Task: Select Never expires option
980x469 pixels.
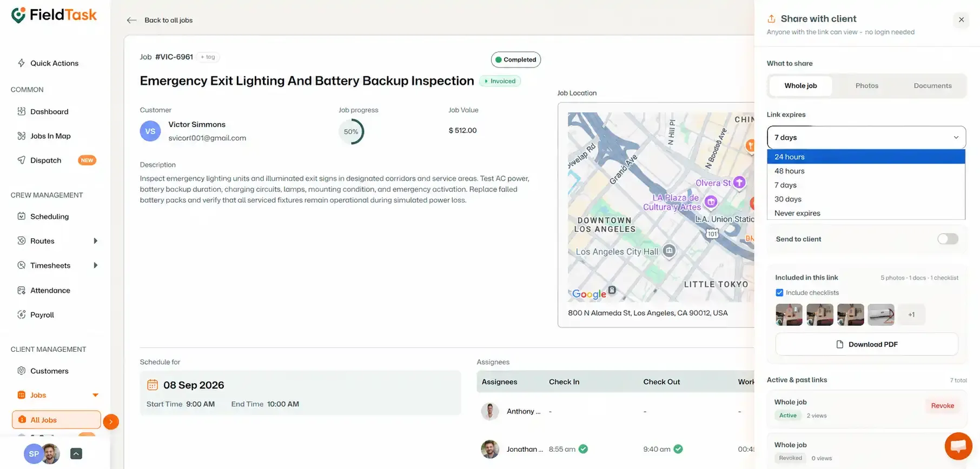Action: tap(866, 213)
